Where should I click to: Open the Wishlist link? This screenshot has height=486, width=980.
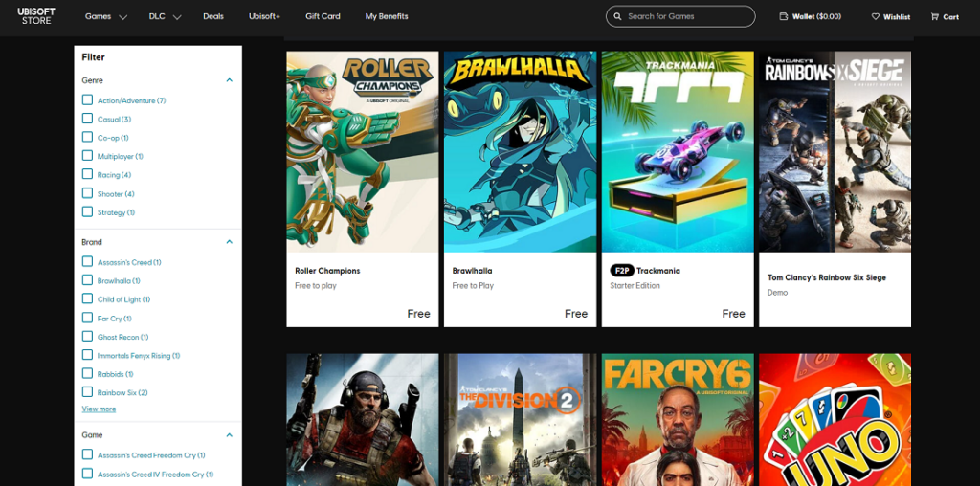coord(891,17)
